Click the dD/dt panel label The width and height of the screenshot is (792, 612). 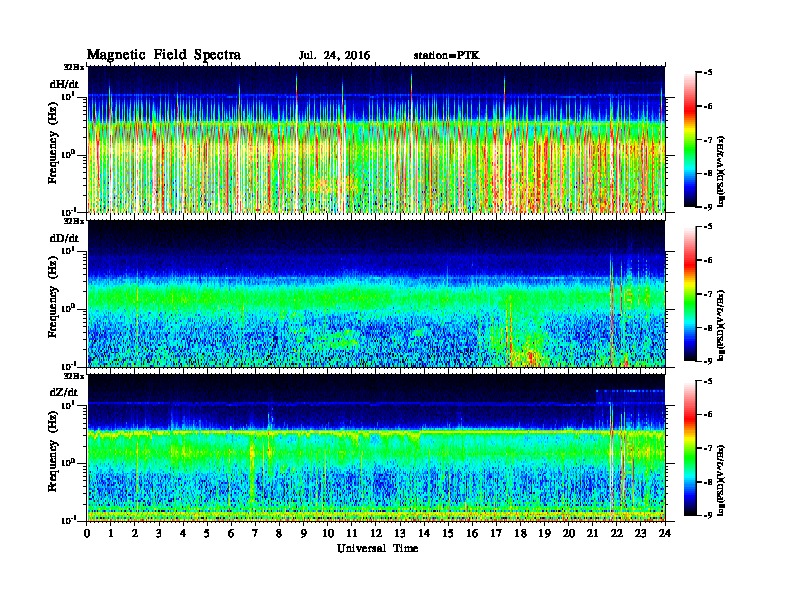tap(64, 238)
